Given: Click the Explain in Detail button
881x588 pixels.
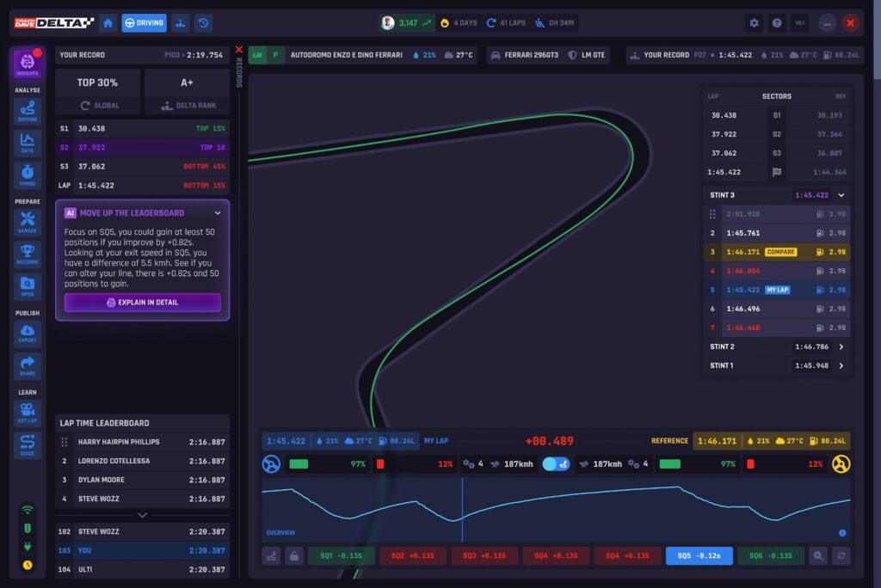Looking at the screenshot, I should [x=142, y=303].
